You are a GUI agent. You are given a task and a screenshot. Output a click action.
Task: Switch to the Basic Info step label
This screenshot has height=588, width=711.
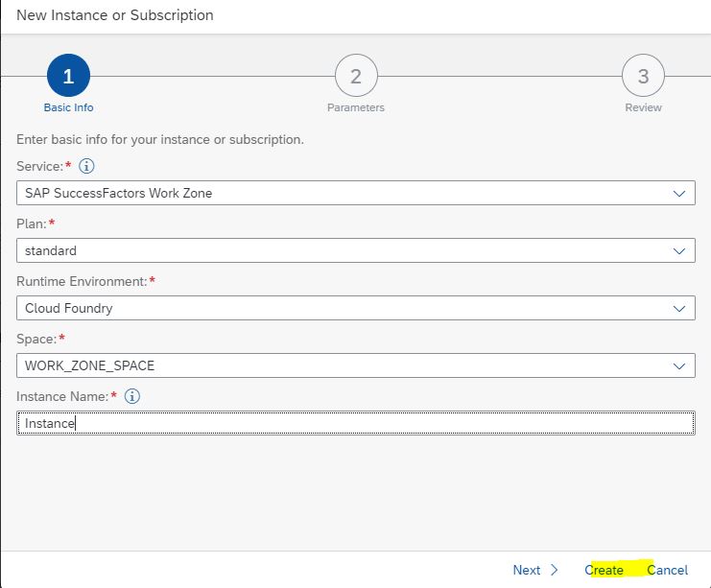pyautogui.click(x=68, y=107)
